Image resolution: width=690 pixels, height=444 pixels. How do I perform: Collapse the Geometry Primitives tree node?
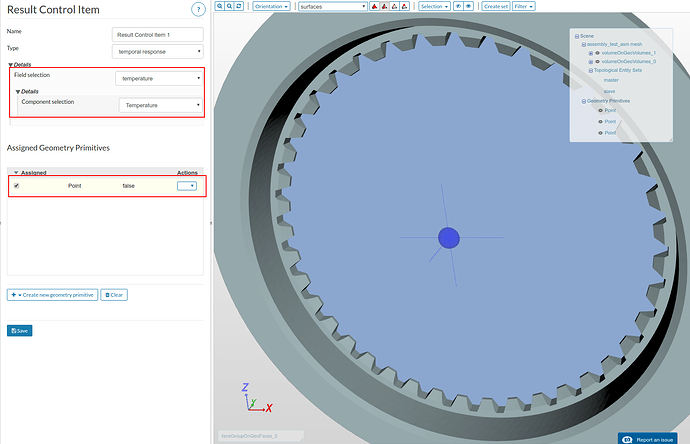(x=584, y=101)
